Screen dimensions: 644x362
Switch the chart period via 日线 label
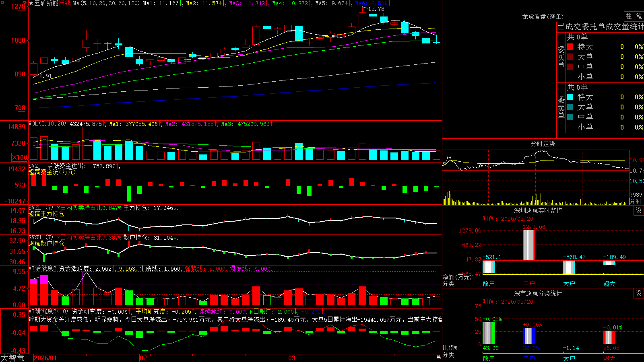pos(65,3)
